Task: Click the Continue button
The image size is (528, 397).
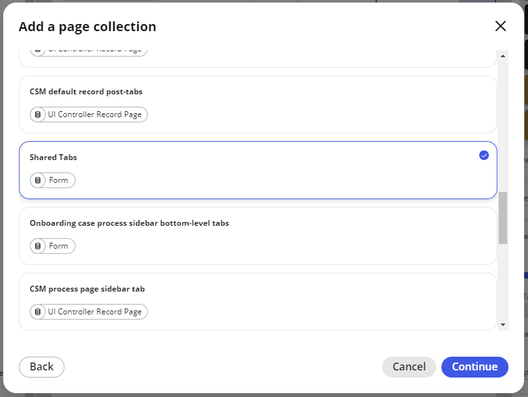Action: pos(474,367)
